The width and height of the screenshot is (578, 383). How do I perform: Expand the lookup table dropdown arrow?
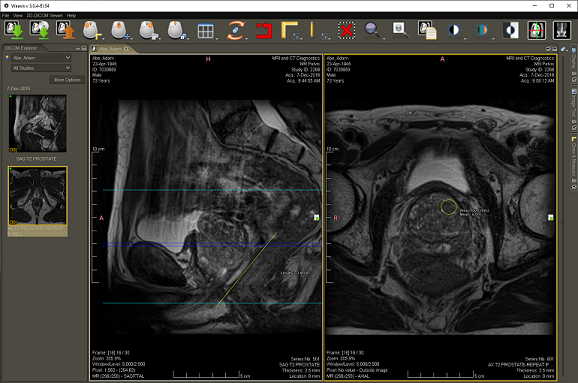[493, 38]
